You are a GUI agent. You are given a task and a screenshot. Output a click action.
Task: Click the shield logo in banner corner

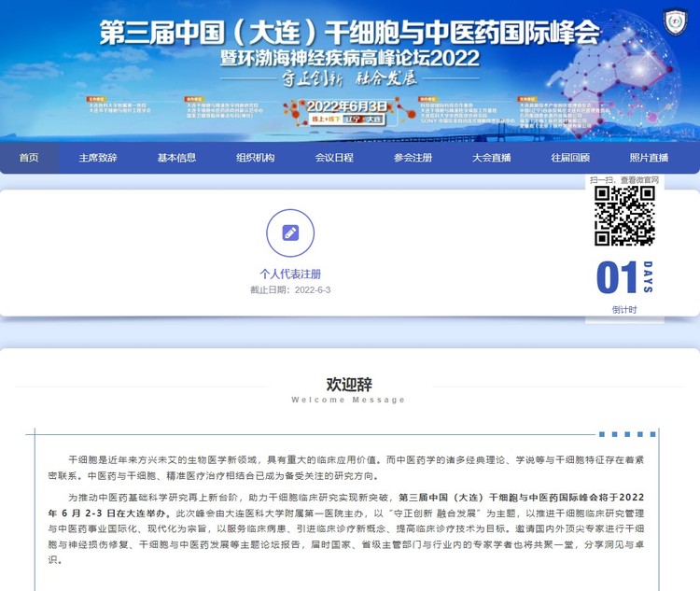[675, 21]
